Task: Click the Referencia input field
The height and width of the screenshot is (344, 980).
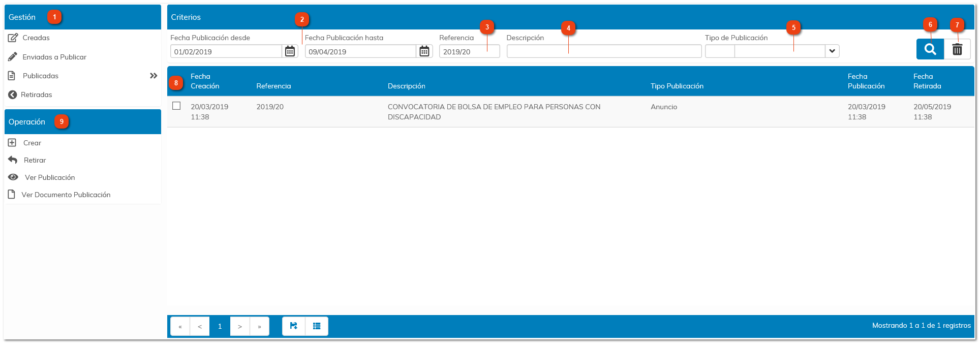Action: [469, 51]
